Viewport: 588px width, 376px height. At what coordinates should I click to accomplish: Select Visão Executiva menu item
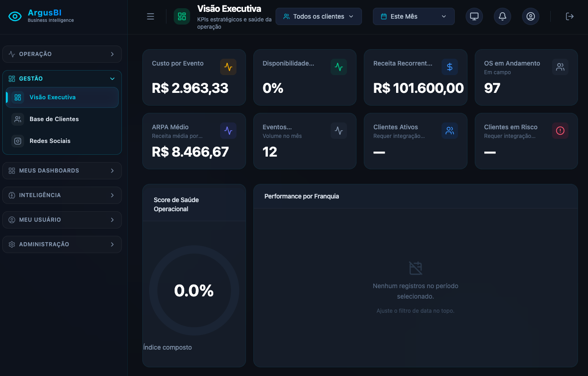(x=62, y=97)
